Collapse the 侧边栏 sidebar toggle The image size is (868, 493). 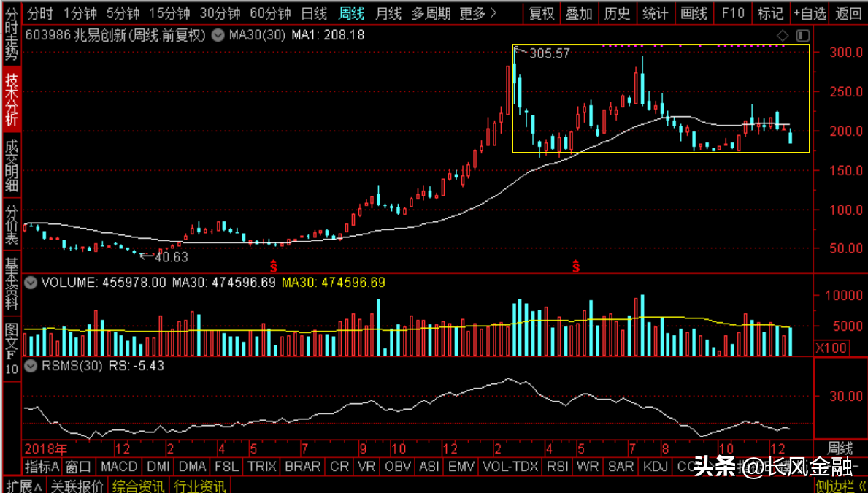tap(840, 486)
